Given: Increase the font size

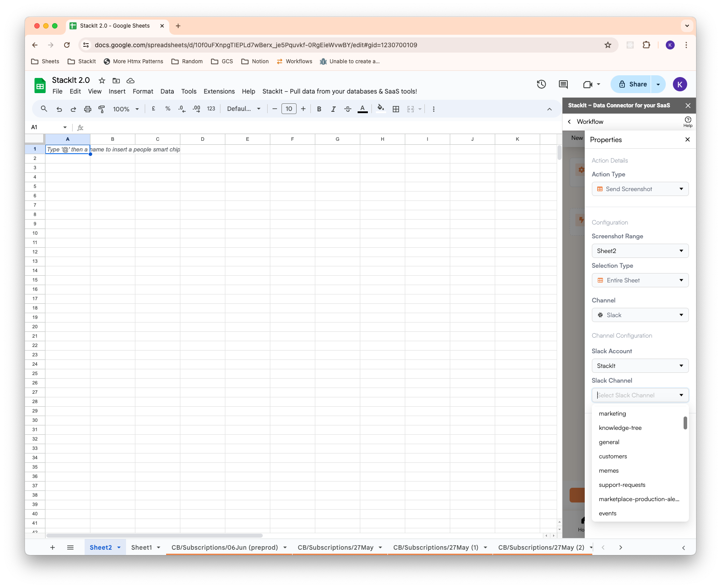Looking at the screenshot, I should click(x=303, y=109).
